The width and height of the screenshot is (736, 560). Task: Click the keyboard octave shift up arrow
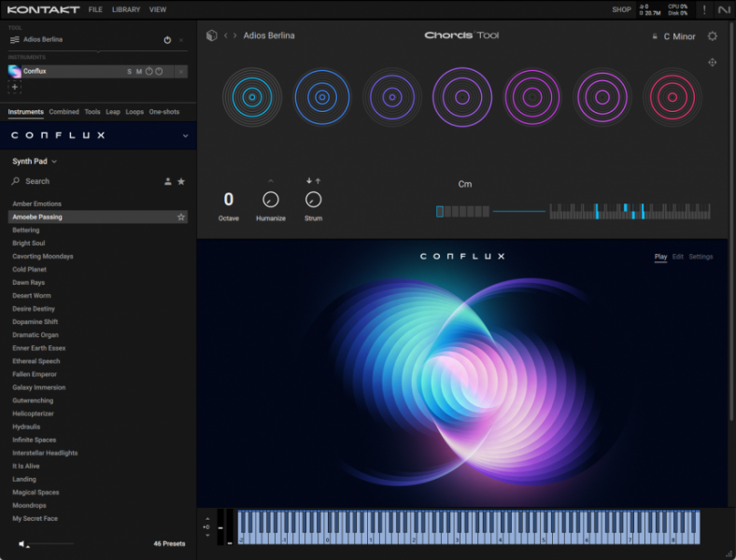pyautogui.click(x=207, y=519)
